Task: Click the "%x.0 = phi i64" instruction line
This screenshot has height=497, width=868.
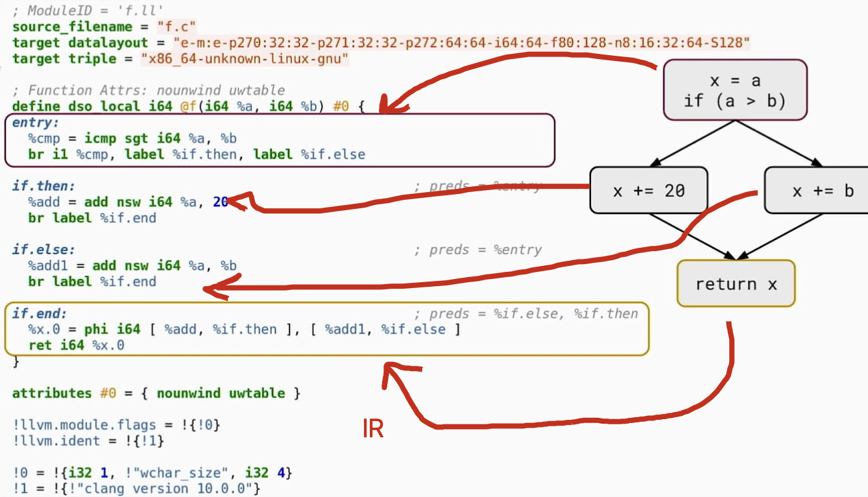Action: click(x=244, y=330)
